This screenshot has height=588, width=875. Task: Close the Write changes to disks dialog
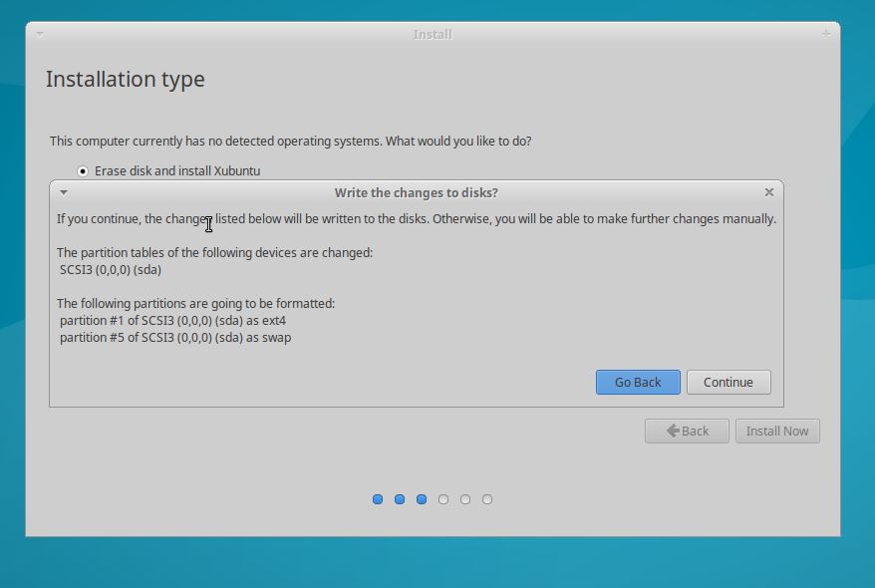(769, 192)
